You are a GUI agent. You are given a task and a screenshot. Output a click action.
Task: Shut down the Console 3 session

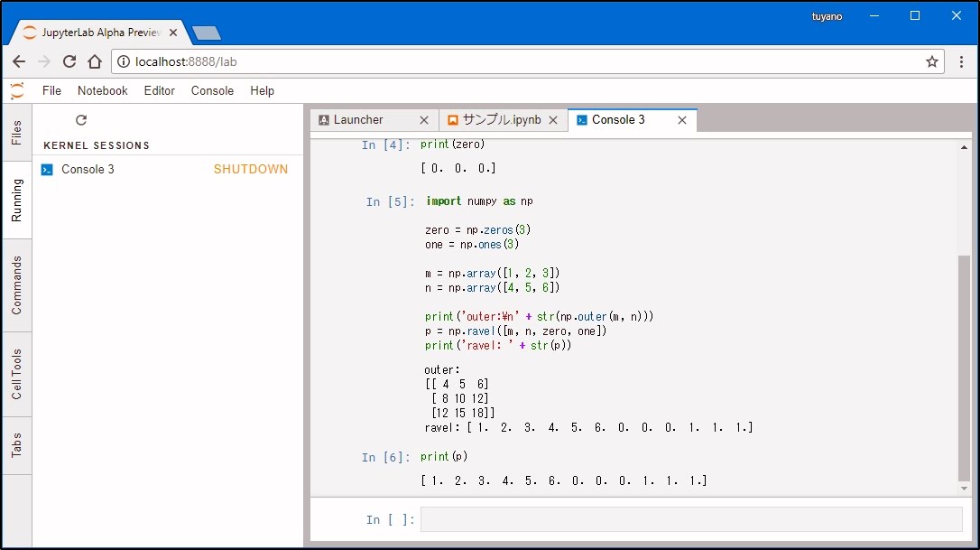point(250,170)
